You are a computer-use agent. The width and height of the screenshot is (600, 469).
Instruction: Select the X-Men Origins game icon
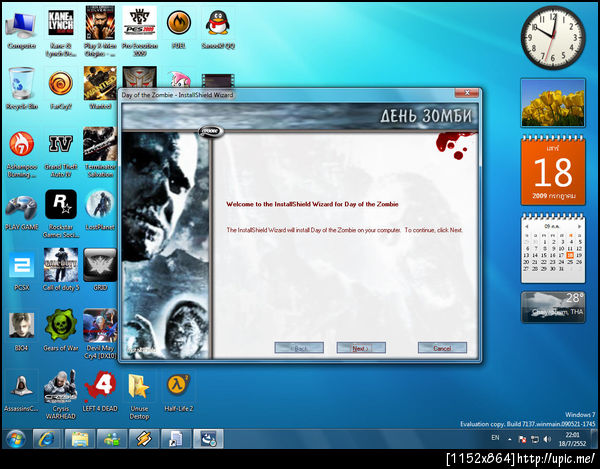(x=100, y=32)
